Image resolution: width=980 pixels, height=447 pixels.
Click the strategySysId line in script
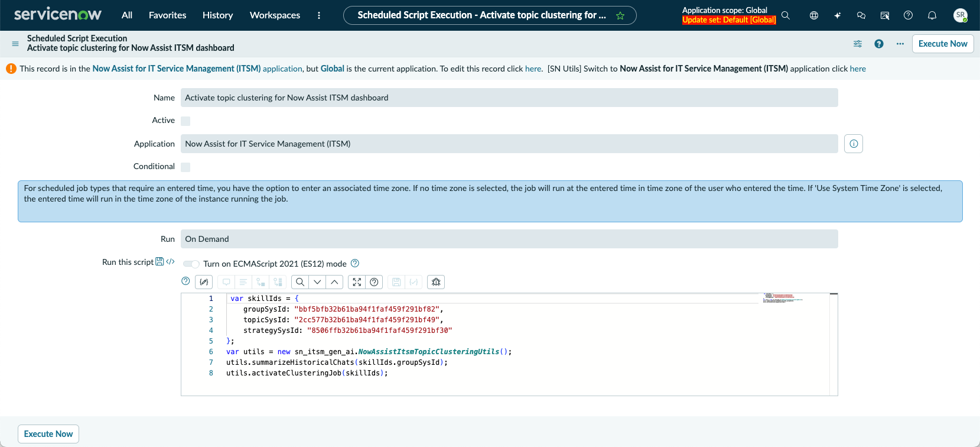click(347, 331)
